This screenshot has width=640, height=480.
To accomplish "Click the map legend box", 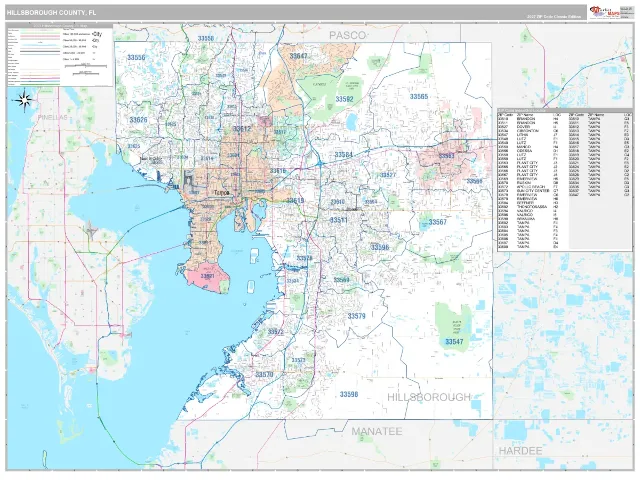I will click(60, 56).
